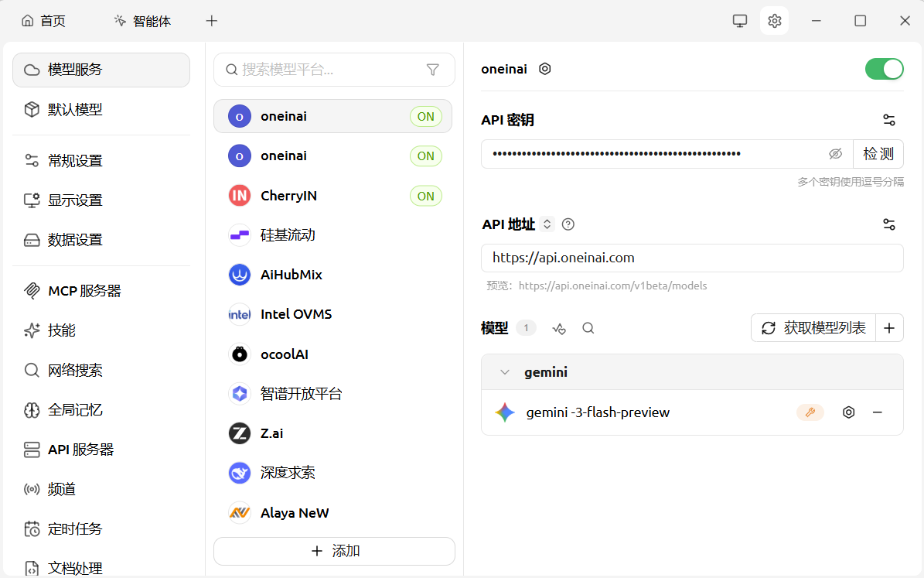Open provider settings icon next to oneinai title
924x578 pixels.
click(545, 69)
